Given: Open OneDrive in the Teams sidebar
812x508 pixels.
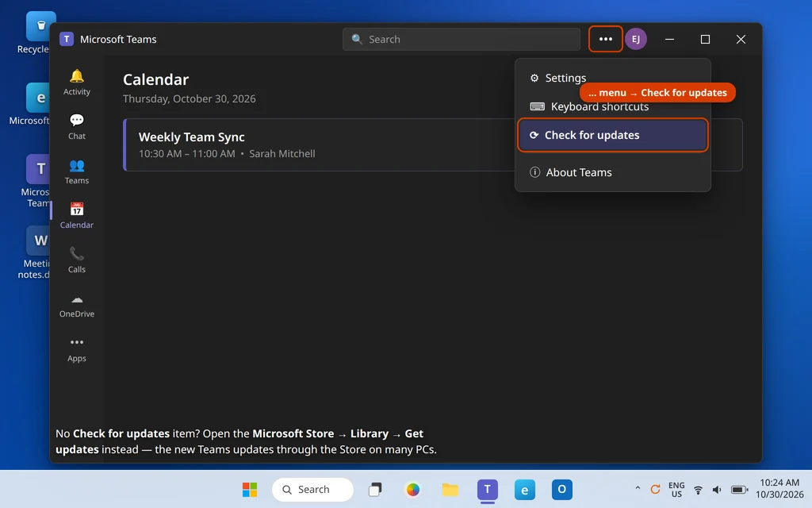Looking at the screenshot, I should tap(77, 305).
